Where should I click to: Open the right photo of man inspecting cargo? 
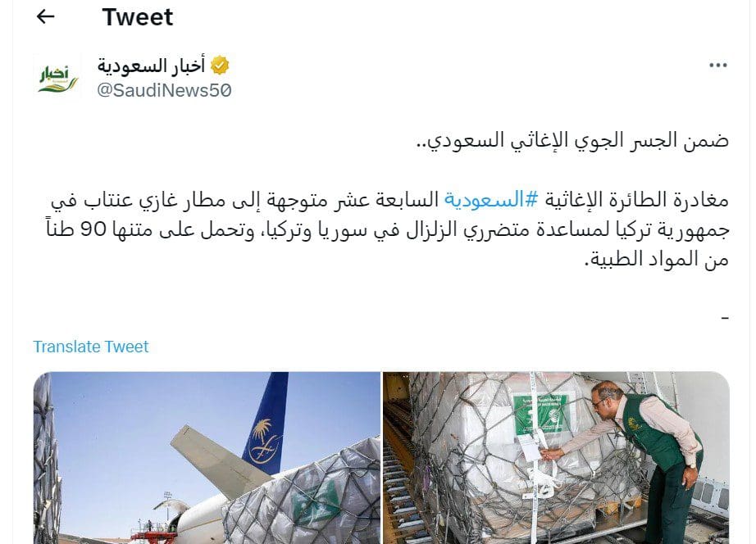click(556, 458)
